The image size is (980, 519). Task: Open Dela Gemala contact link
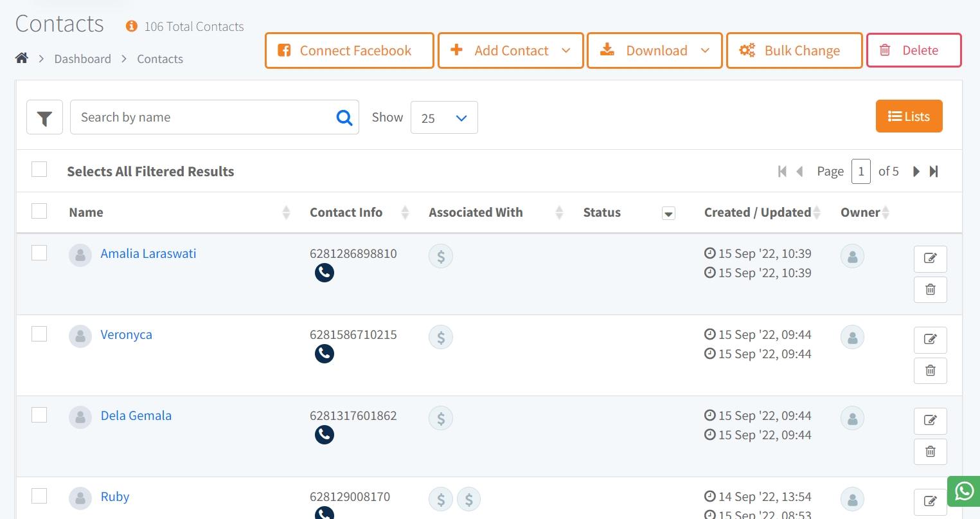(136, 415)
